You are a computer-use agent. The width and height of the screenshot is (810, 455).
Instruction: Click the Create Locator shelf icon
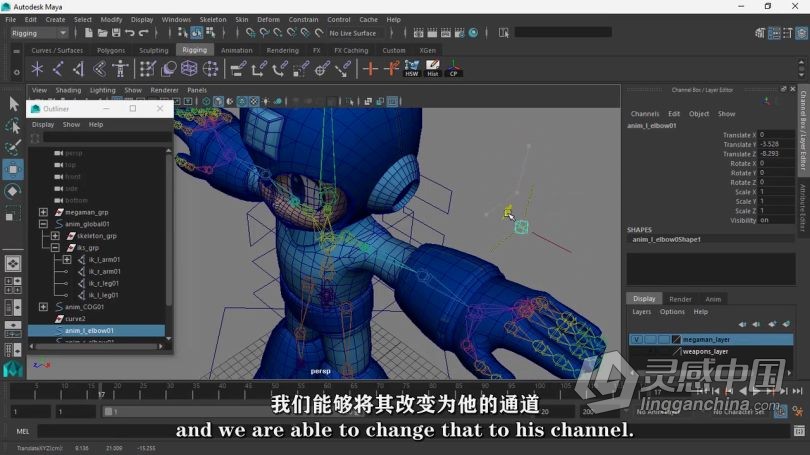pos(37,69)
